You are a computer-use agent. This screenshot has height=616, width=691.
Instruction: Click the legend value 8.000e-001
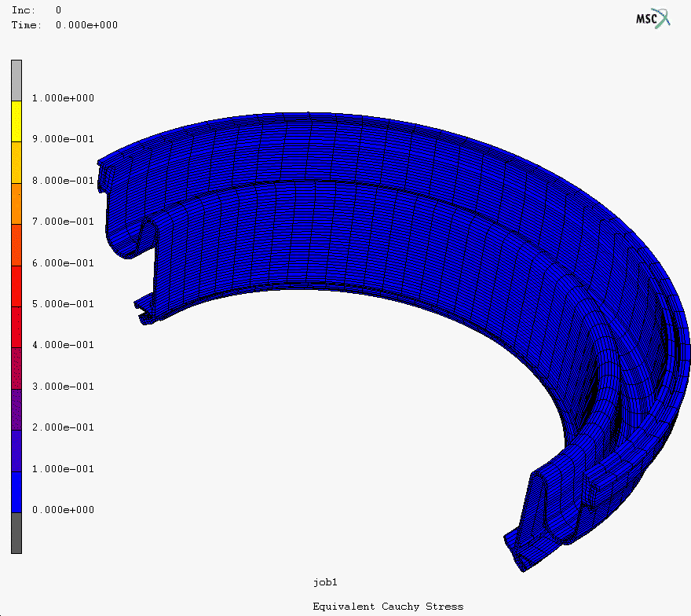coord(63,181)
